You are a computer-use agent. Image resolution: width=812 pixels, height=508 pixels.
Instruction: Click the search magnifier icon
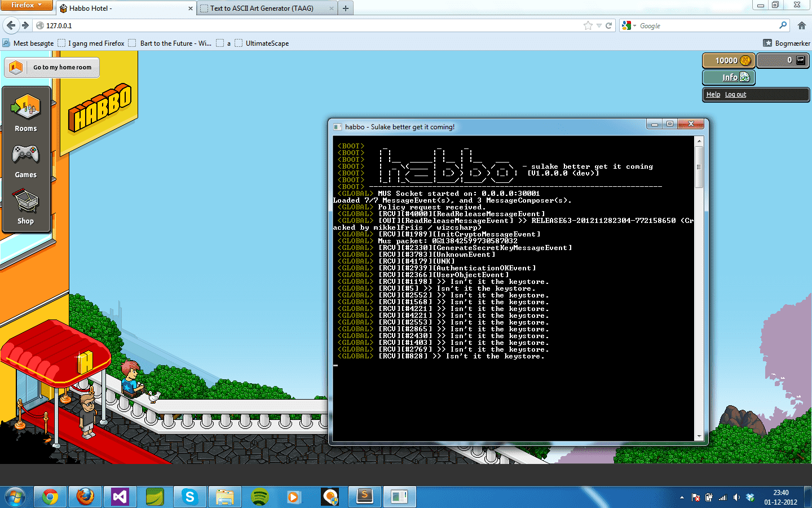783,25
